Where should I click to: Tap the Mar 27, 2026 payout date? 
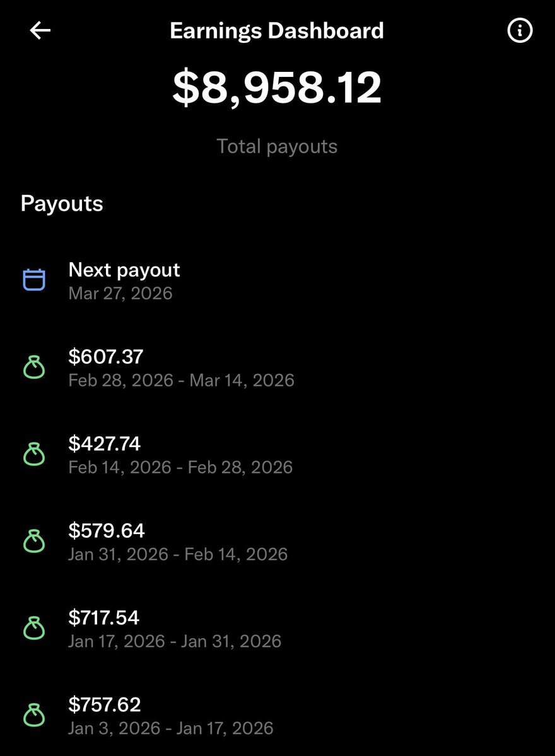120,293
